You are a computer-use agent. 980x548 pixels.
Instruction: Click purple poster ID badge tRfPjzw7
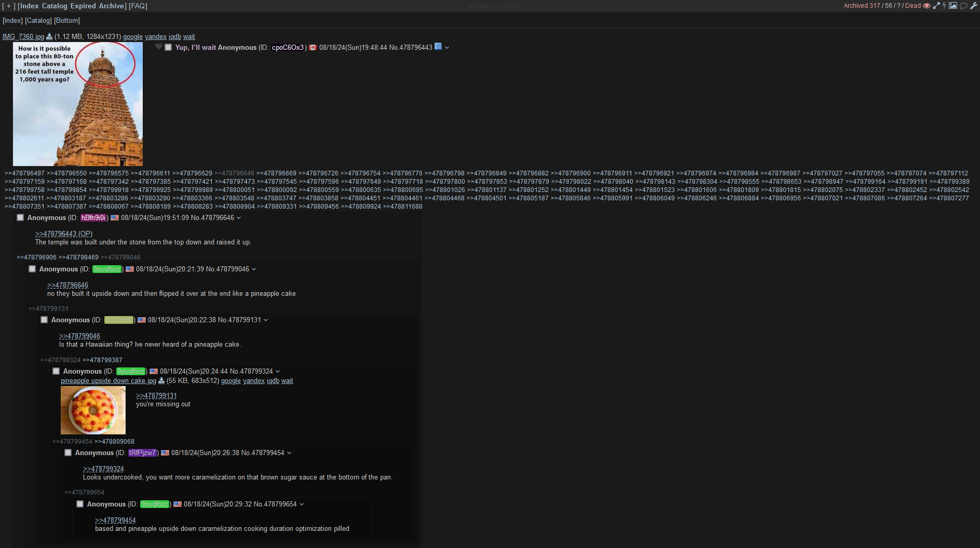point(142,453)
